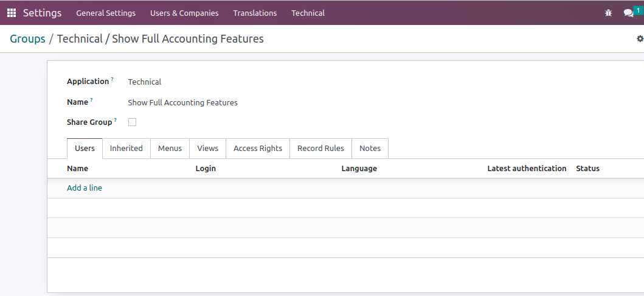
Task: Expand the Technical top menu
Action: click(x=308, y=13)
